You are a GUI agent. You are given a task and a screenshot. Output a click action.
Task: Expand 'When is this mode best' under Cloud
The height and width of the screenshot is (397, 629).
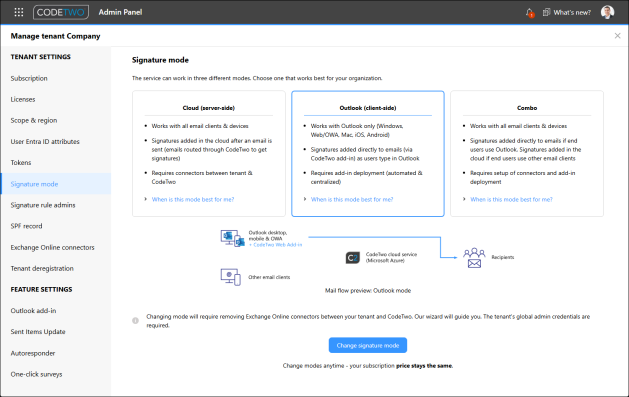pyautogui.click(x=193, y=199)
